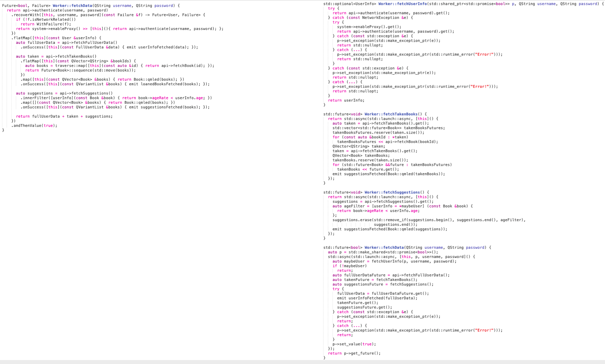Image resolution: width=605 pixels, height=364 pixels.
Task: Click 'std::async(std::launch::async, [this, p, username, password]' line
Action: 402,257
